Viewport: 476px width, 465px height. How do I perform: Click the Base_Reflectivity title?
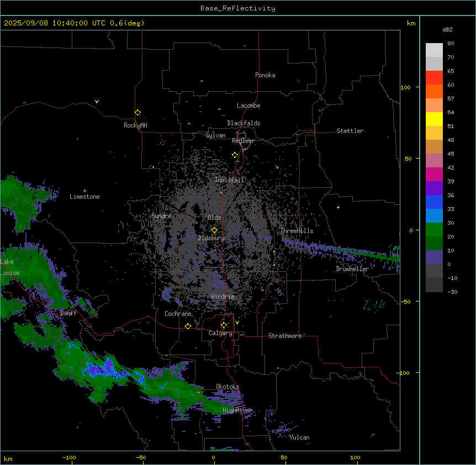(x=238, y=8)
